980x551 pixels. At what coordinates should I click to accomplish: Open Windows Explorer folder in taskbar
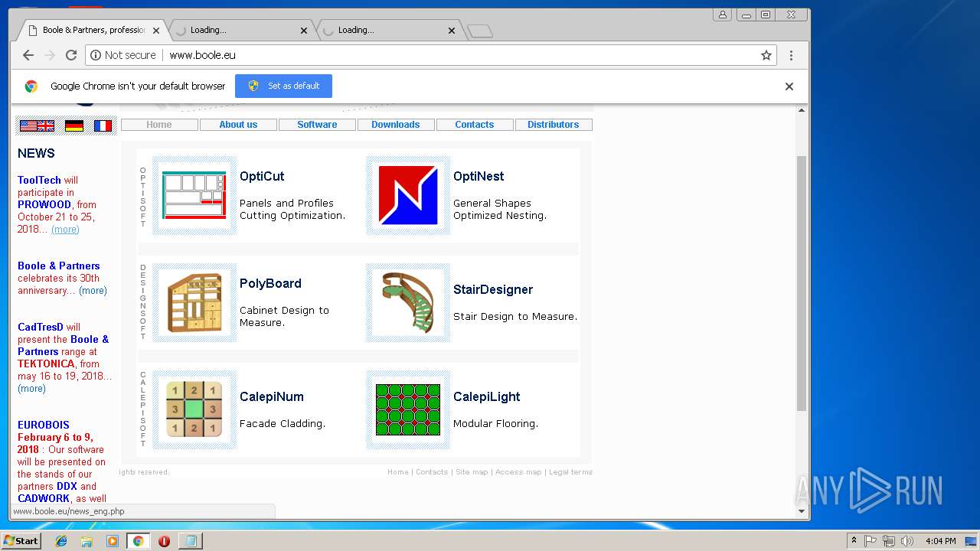(x=87, y=541)
